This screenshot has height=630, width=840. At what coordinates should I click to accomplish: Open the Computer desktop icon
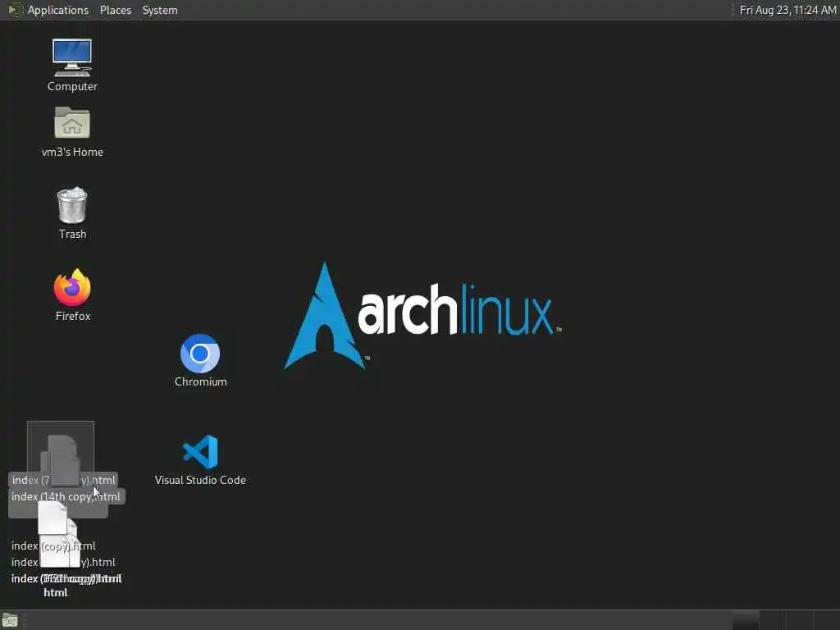pyautogui.click(x=72, y=58)
